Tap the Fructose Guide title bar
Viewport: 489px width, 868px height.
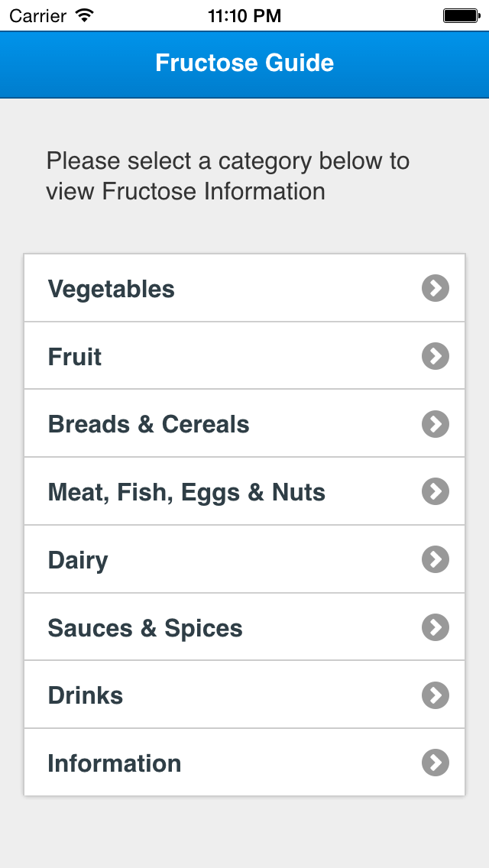coord(244,64)
